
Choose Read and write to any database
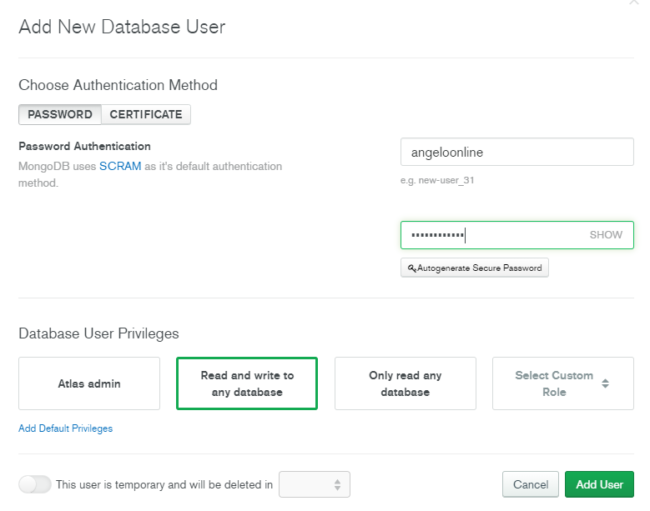[x=247, y=383]
